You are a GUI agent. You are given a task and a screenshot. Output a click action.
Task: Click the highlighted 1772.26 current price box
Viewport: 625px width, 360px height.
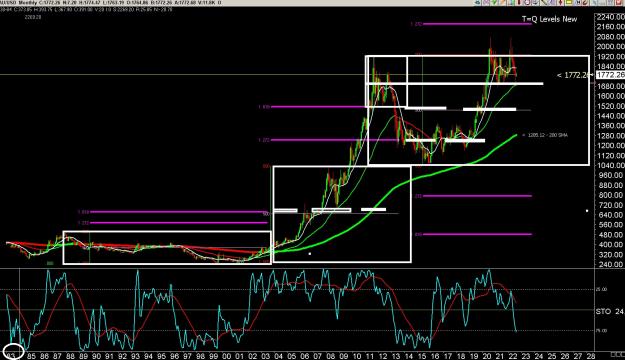pos(611,75)
